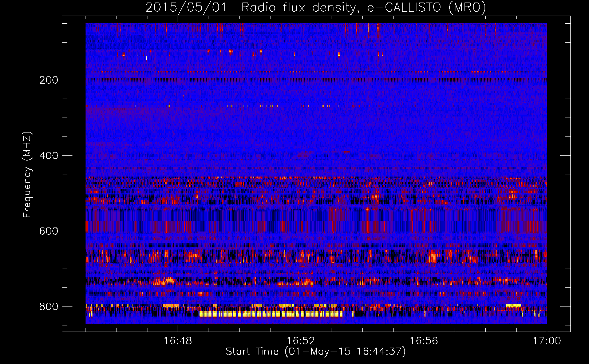Click the 16:52 time tick label

coord(301,341)
